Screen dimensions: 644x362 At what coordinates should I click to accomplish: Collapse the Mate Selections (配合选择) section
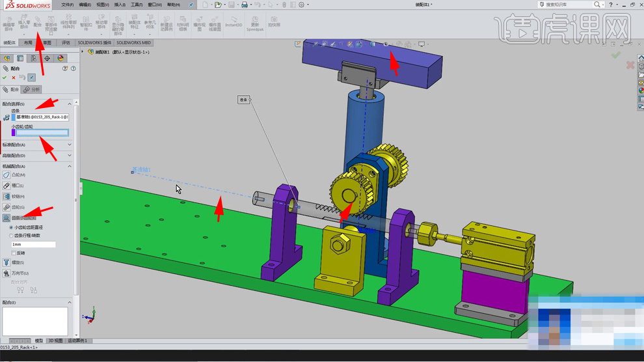(x=70, y=104)
